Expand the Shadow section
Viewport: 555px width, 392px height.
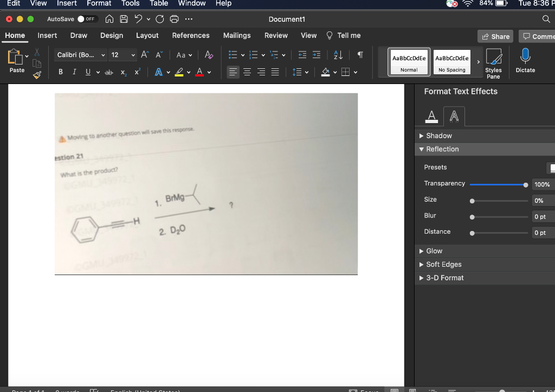pos(439,136)
